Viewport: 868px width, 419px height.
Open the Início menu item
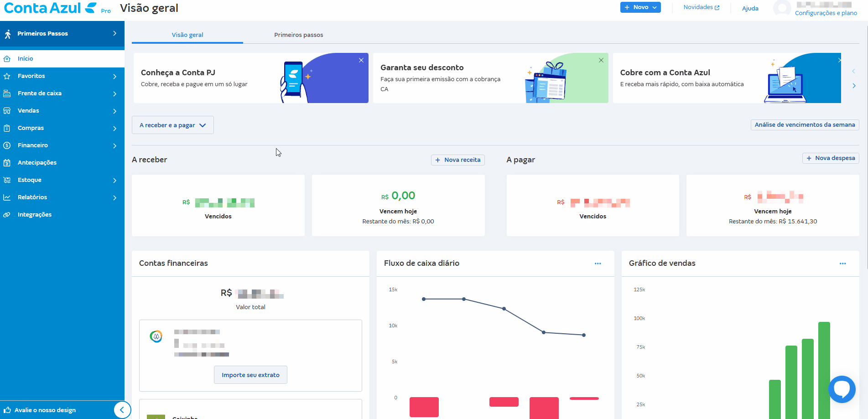62,59
